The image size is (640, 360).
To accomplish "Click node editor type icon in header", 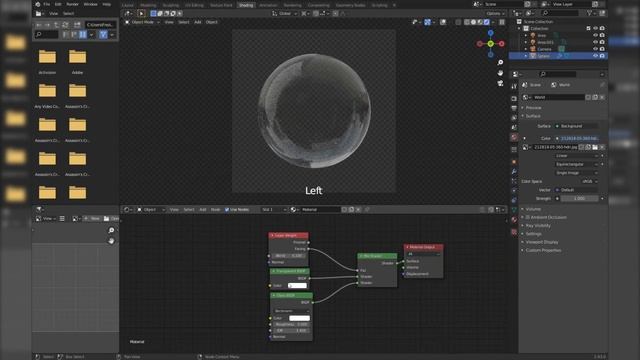I will tap(128, 209).
